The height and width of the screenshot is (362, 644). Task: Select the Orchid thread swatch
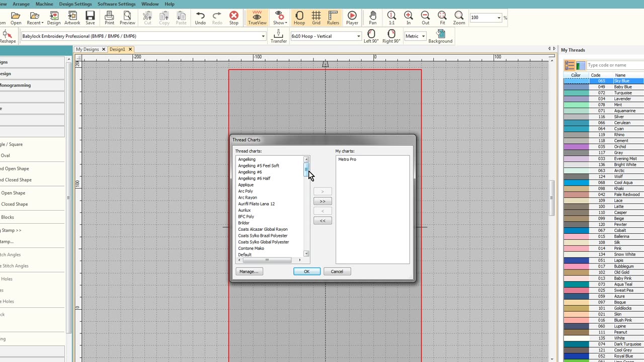pyautogui.click(x=576, y=147)
